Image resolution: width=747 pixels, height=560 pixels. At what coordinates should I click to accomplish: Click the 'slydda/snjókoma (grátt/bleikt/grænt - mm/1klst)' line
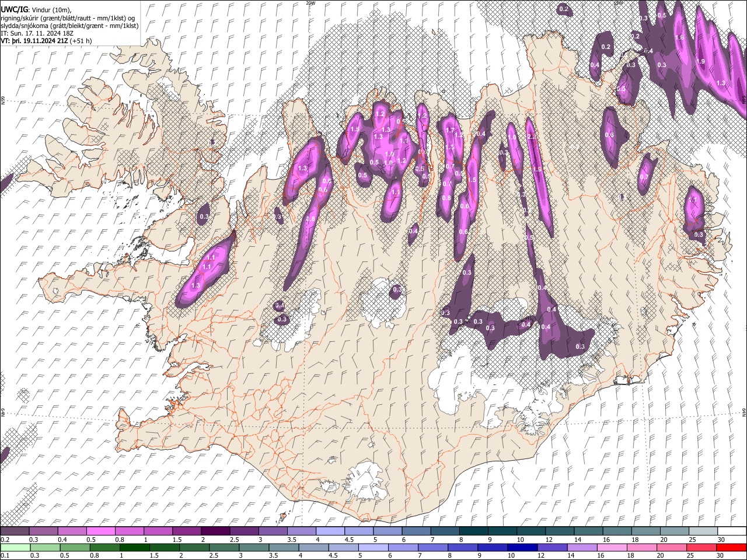point(69,26)
